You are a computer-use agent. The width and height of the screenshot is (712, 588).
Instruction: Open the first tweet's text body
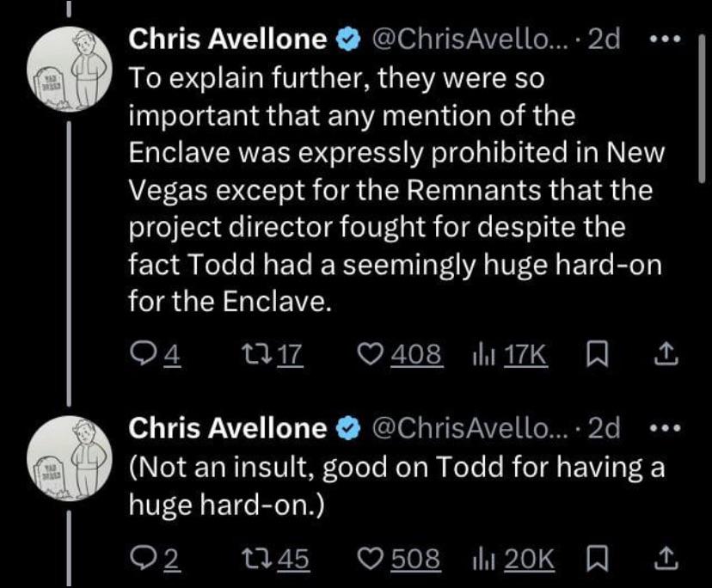point(396,189)
